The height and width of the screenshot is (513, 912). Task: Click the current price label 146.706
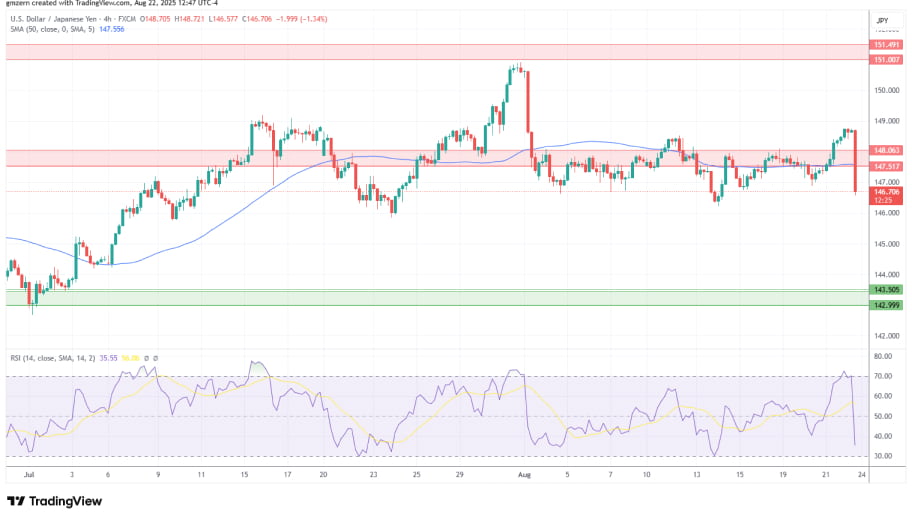886,191
